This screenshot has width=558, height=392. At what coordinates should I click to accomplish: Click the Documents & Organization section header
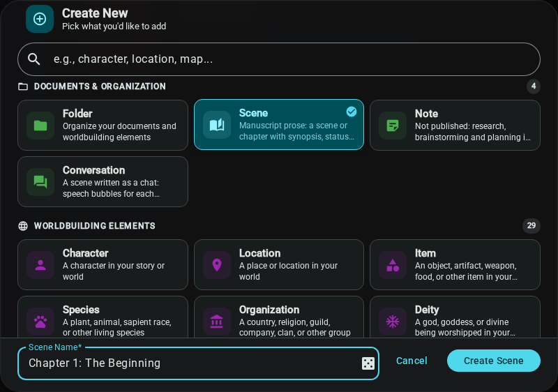click(x=100, y=86)
